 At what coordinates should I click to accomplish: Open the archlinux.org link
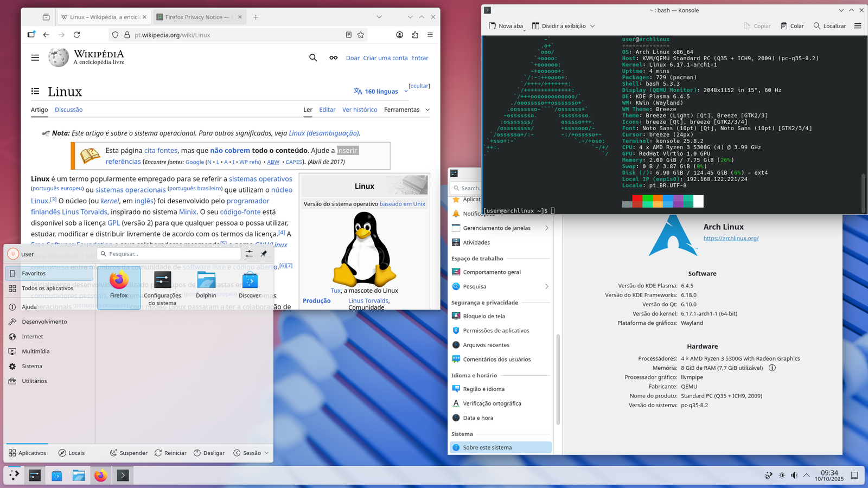click(x=731, y=238)
